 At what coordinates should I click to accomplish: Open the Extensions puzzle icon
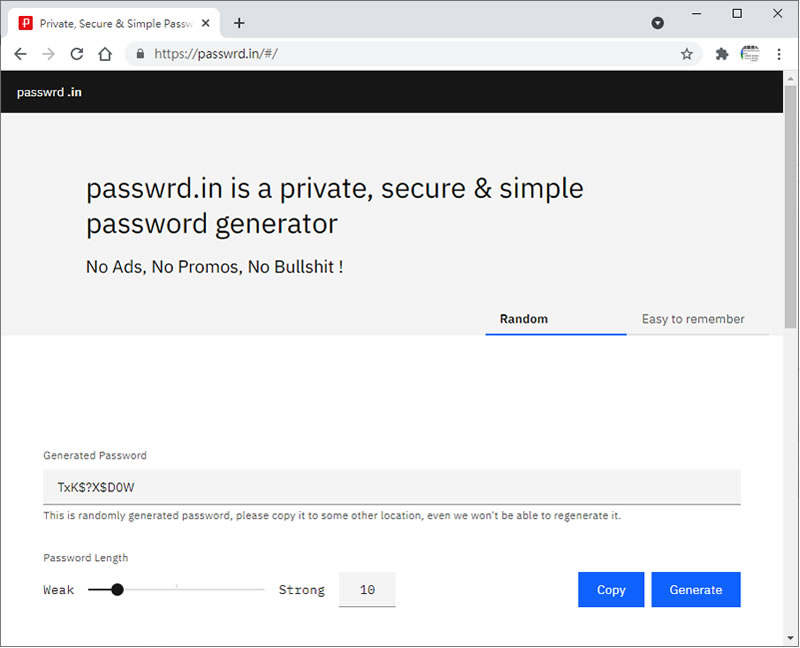pos(722,54)
